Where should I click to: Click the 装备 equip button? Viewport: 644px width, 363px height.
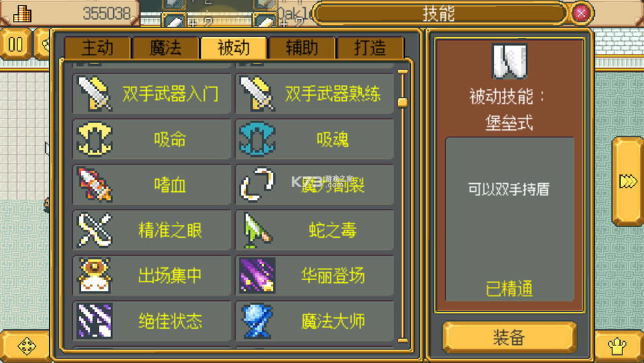pos(509,338)
